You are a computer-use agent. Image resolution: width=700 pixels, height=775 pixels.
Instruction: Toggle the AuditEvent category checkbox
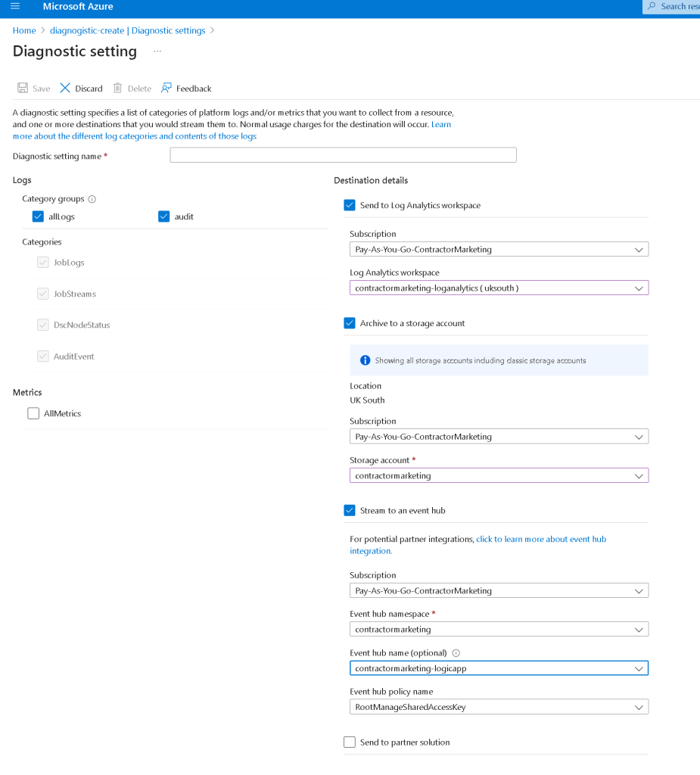pos(43,356)
